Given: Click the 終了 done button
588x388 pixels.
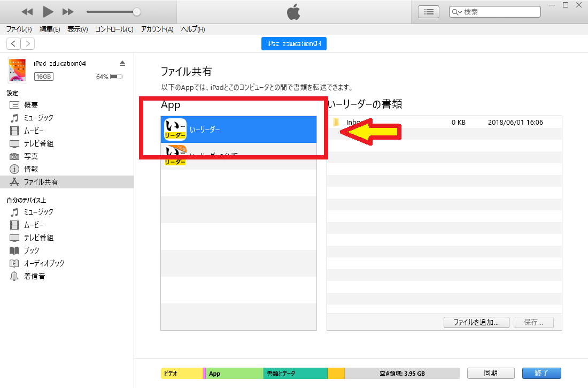Looking at the screenshot, I should pyautogui.click(x=541, y=373).
